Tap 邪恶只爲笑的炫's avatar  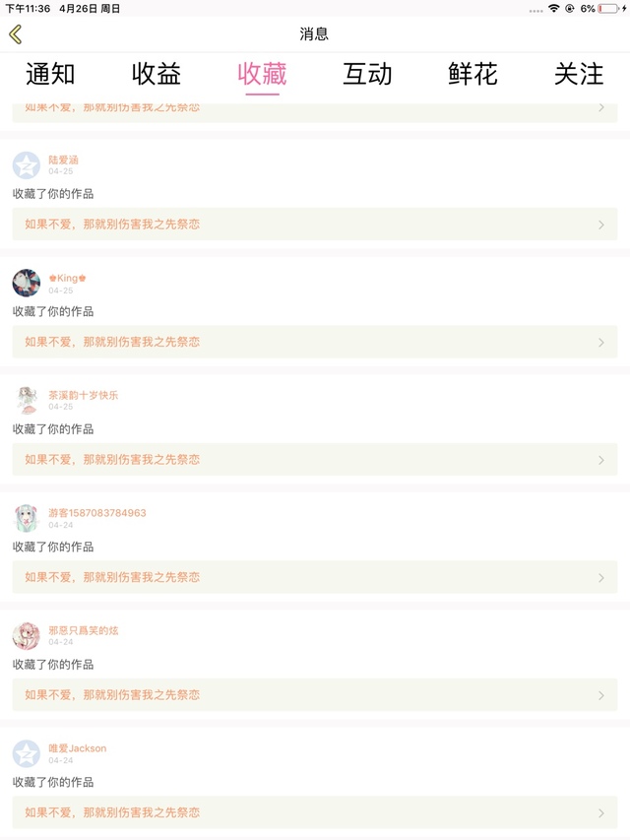click(x=27, y=635)
